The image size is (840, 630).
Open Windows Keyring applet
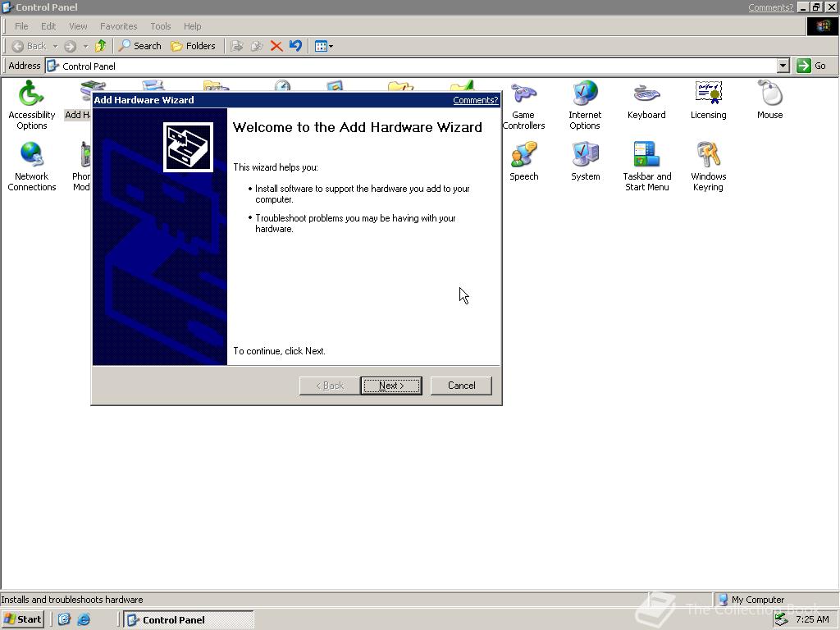click(708, 166)
